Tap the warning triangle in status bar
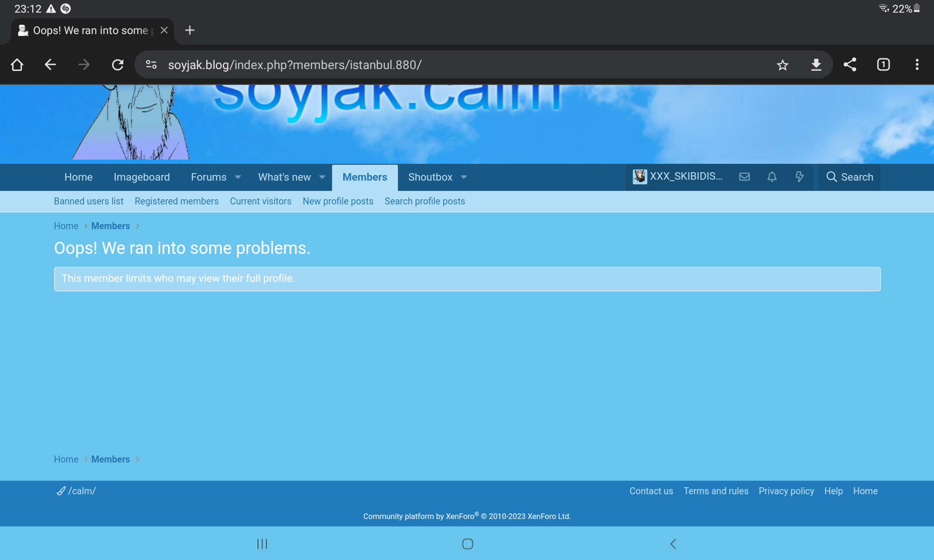934x560 pixels. 51,8
